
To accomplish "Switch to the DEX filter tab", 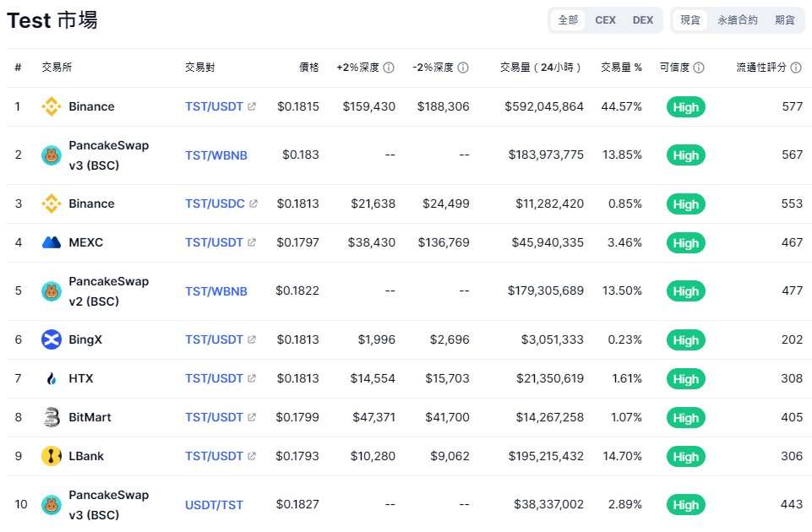I will [643, 20].
